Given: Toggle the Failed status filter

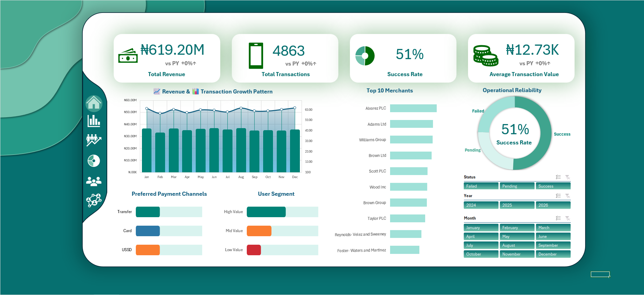Looking at the screenshot, I should click(481, 186).
